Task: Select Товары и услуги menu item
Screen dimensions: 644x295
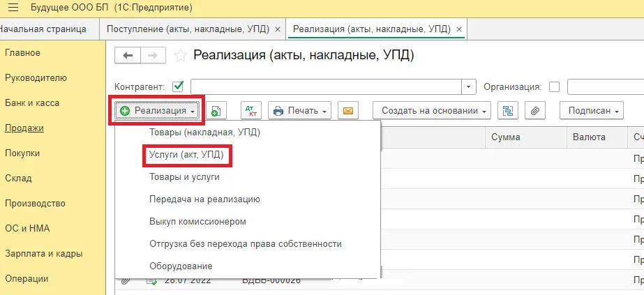Action: pos(184,177)
